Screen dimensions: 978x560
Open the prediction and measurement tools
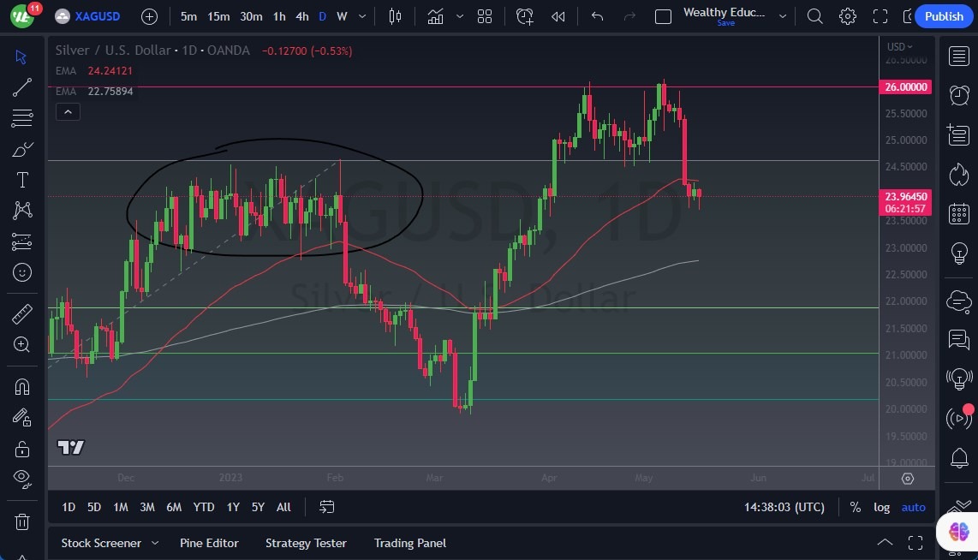21,241
